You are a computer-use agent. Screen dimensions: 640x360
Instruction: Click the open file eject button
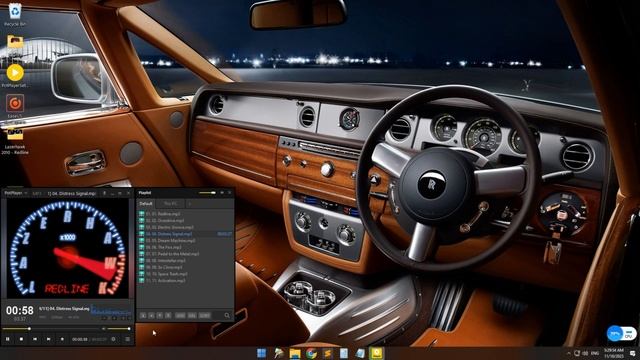62,339
